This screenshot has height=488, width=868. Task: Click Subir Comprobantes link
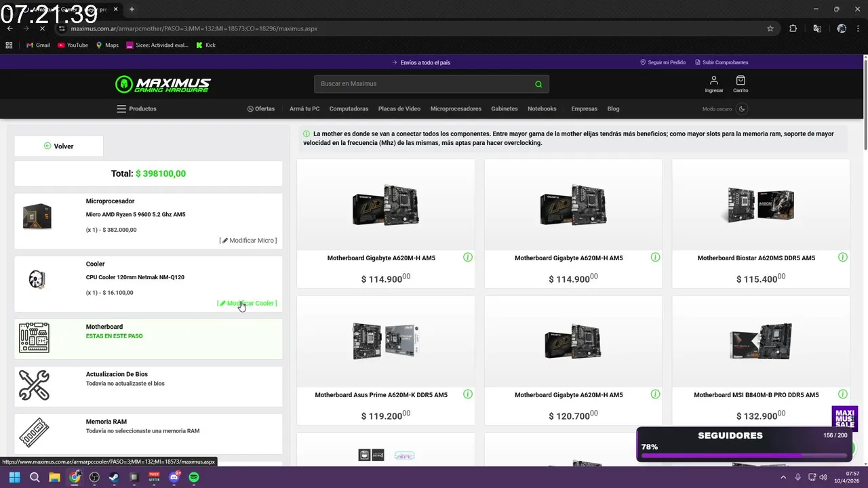(x=722, y=62)
